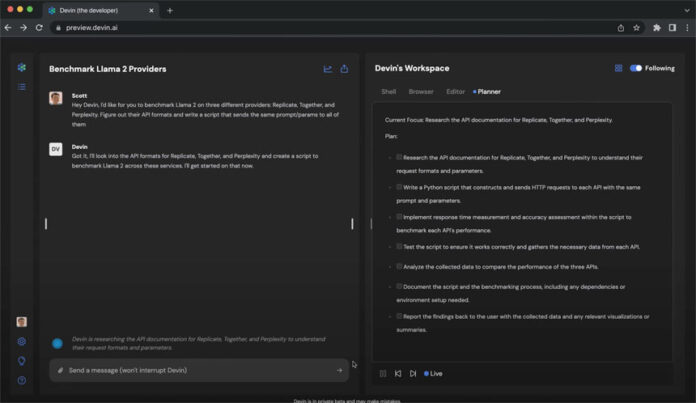Expand the browser tab list chevron
The image size is (696, 403).
(684, 10)
